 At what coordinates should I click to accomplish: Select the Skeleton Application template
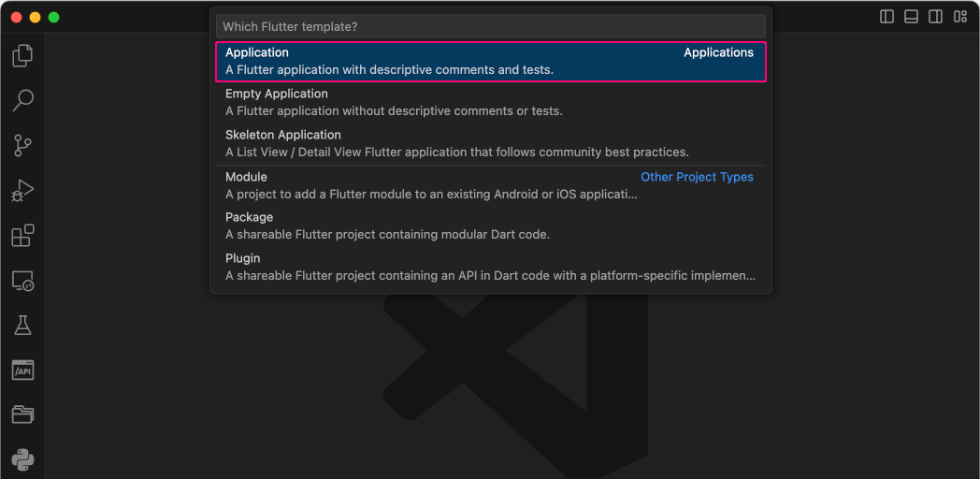[x=491, y=143]
